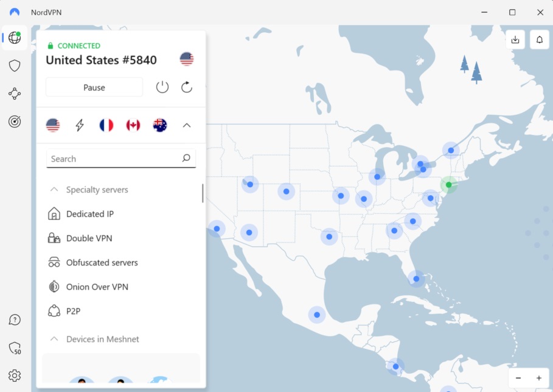Connect to fastest server via lightning icon
The image size is (553, 392).
pos(80,125)
